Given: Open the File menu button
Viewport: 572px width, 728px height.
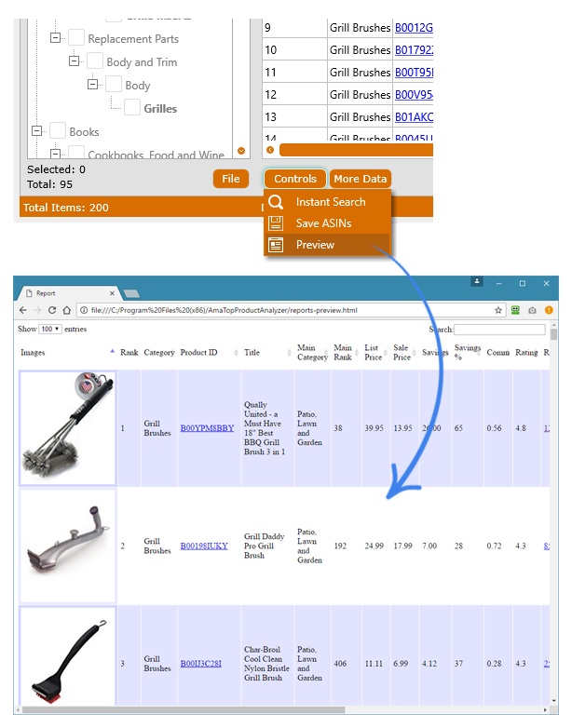Looking at the screenshot, I should pyautogui.click(x=231, y=179).
